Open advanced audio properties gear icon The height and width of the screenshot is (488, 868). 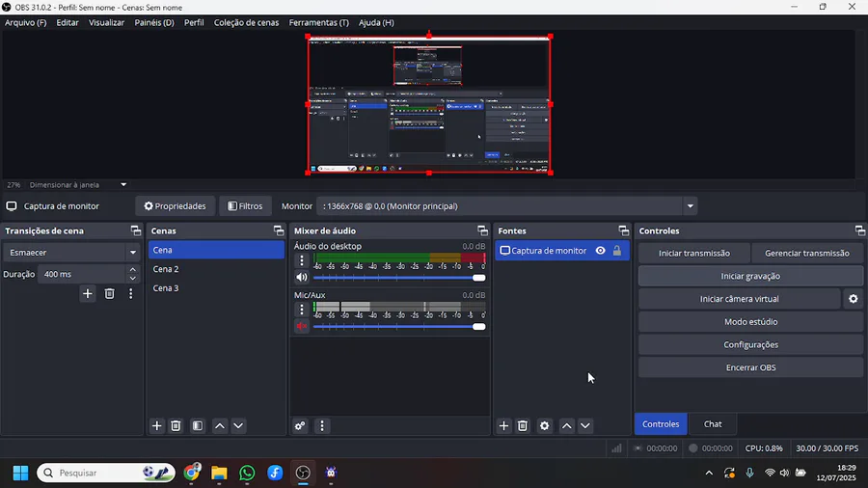pos(300,425)
